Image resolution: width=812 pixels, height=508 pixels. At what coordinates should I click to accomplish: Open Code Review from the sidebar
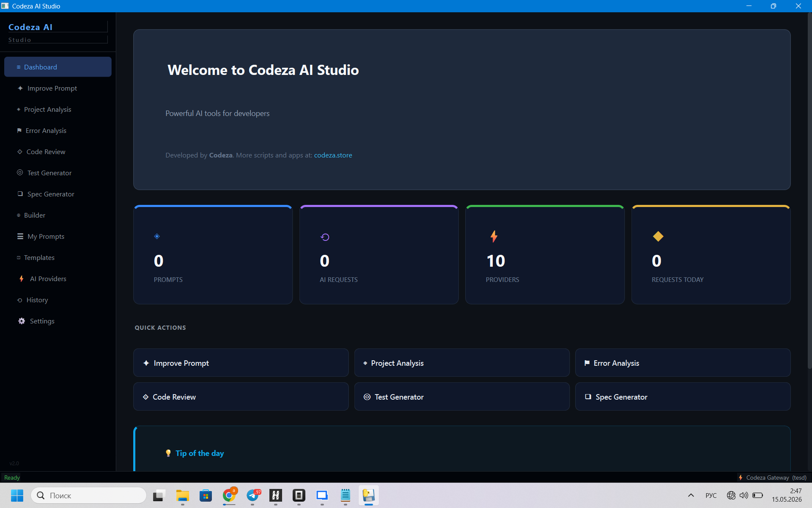[x=58, y=152]
